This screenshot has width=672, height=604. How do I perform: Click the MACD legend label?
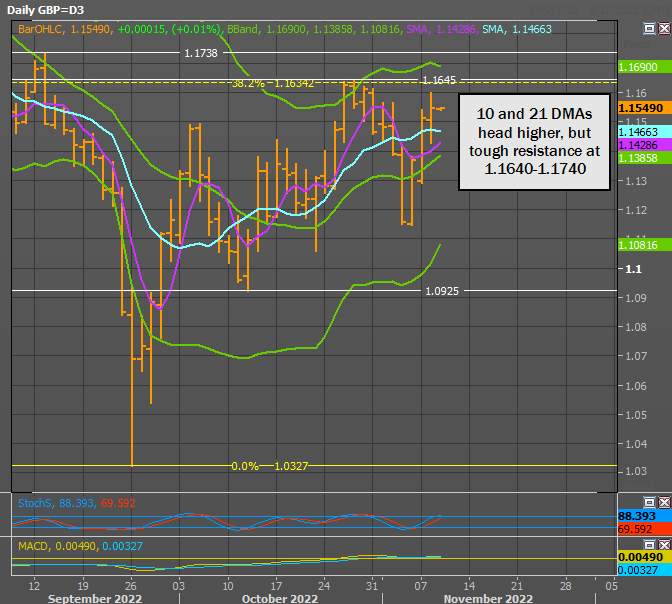(33, 546)
